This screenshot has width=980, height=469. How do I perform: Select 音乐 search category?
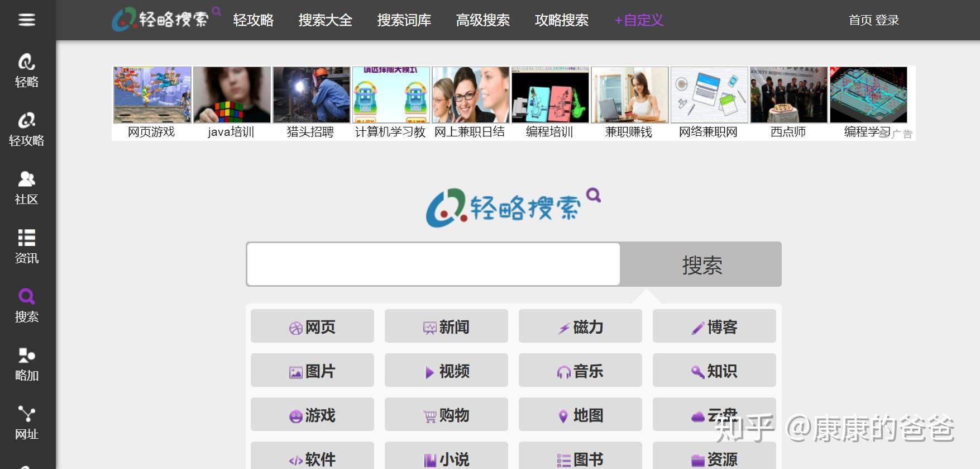[x=580, y=370]
